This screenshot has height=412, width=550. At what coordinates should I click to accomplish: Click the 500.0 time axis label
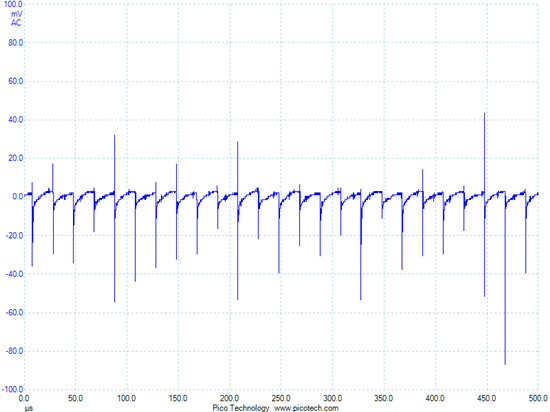coord(538,399)
